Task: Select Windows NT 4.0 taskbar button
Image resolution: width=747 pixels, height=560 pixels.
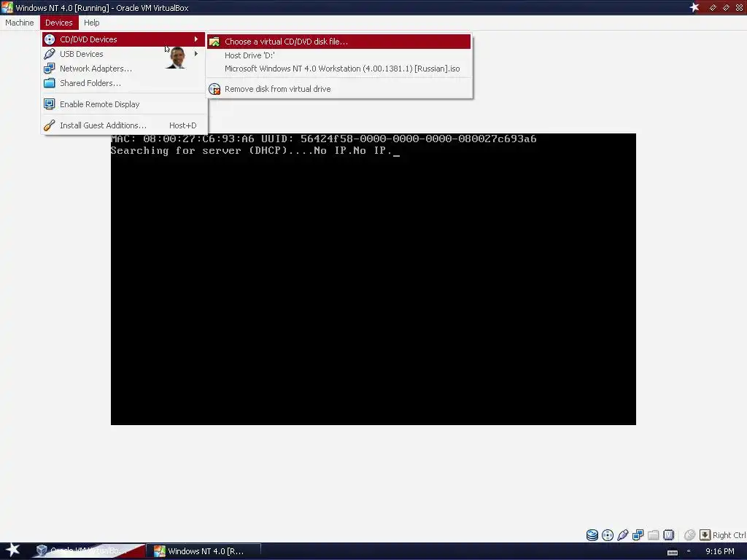Action: pyautogui.click(x=204, y=551)
